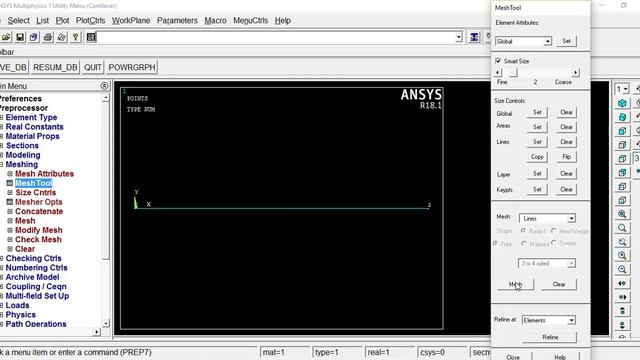The height and width of the screenshot is (360, 640).
Task: Click the Zoom In plus magnifier icon
Action: (622, 256)
